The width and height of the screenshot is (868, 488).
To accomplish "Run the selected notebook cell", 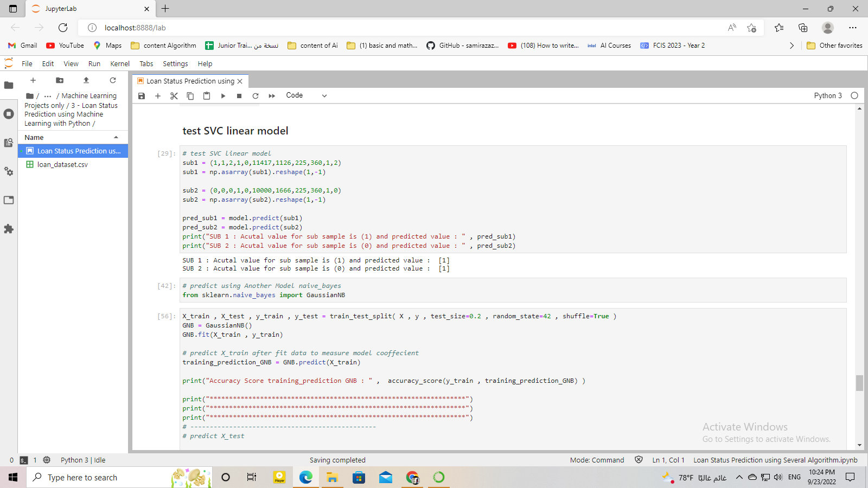I will (x=223, y=95).
